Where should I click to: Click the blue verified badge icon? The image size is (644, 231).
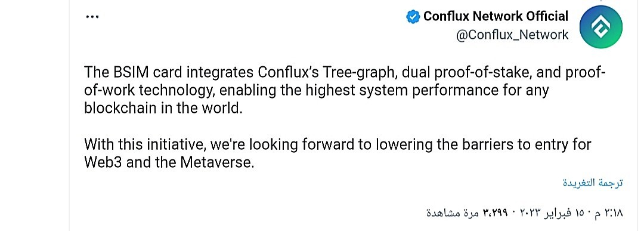click(x=413, y=17)
